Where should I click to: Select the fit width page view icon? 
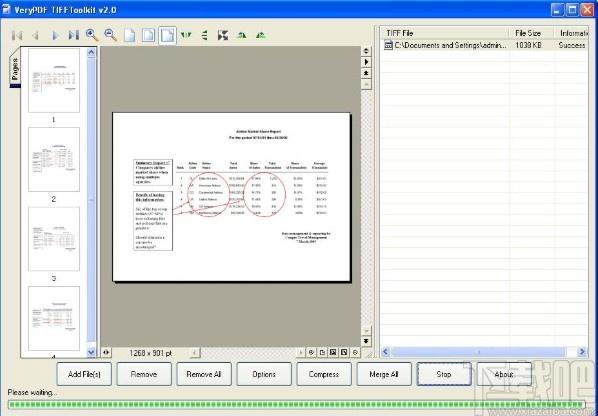149,35
